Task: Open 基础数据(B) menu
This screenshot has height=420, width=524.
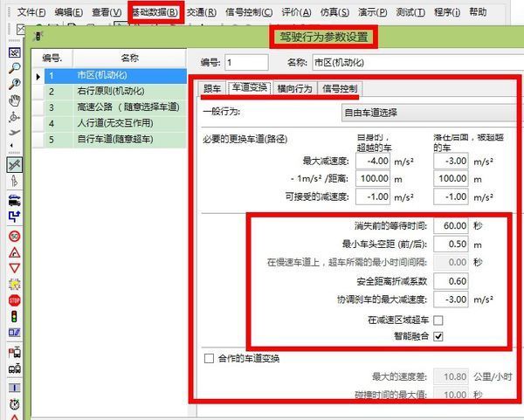Action: point(155,12)
